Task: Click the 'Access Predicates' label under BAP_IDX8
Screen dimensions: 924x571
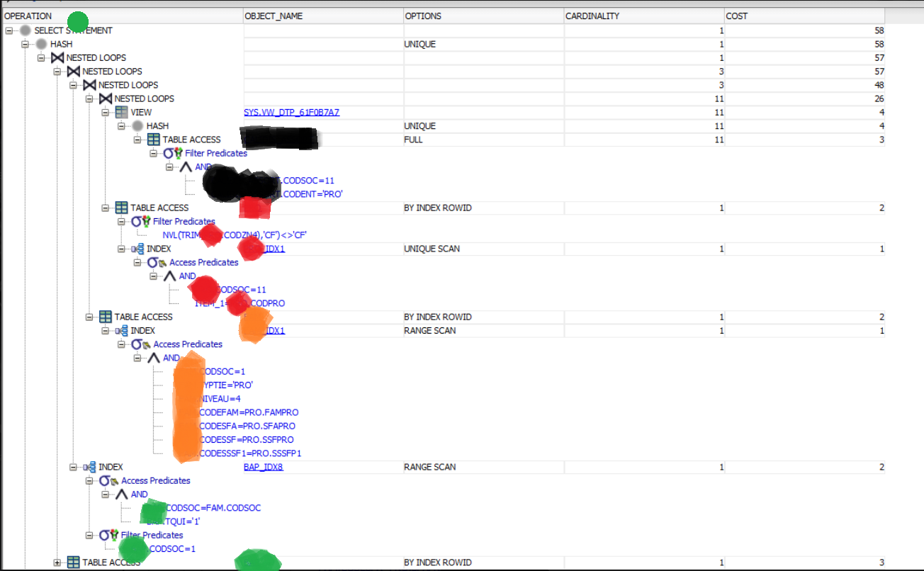Action: (x=156, y=480)
